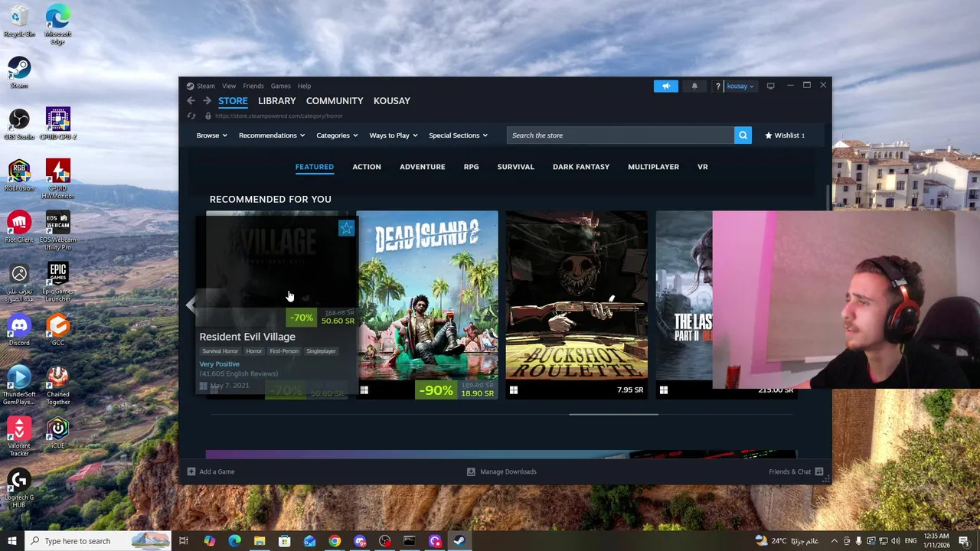Select the DARK FANTASY genre tab
This screenshot has width=980, height=551.
pyautogui.click(x=581, y=167)
